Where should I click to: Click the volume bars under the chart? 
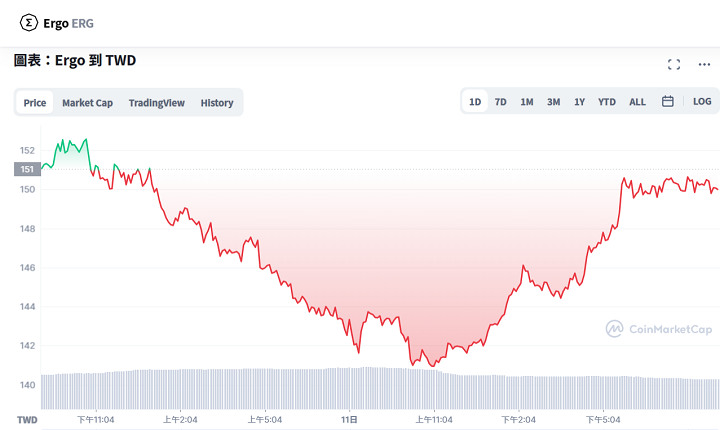pyautogui.click(x=380, y=388)
